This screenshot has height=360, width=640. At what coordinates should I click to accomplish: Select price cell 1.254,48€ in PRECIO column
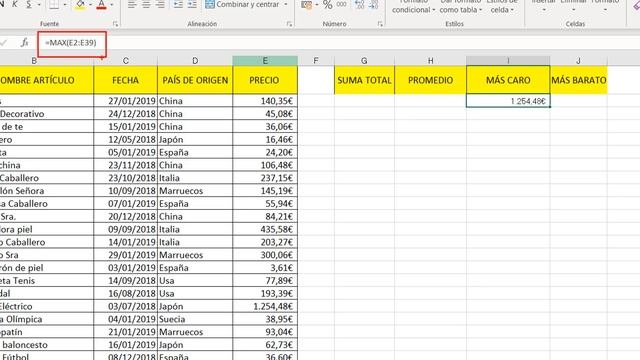coord(265,306)
